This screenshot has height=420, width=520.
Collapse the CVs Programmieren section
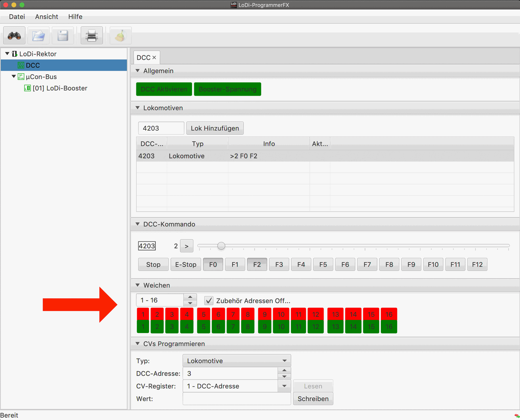click(x=138, y=343)
